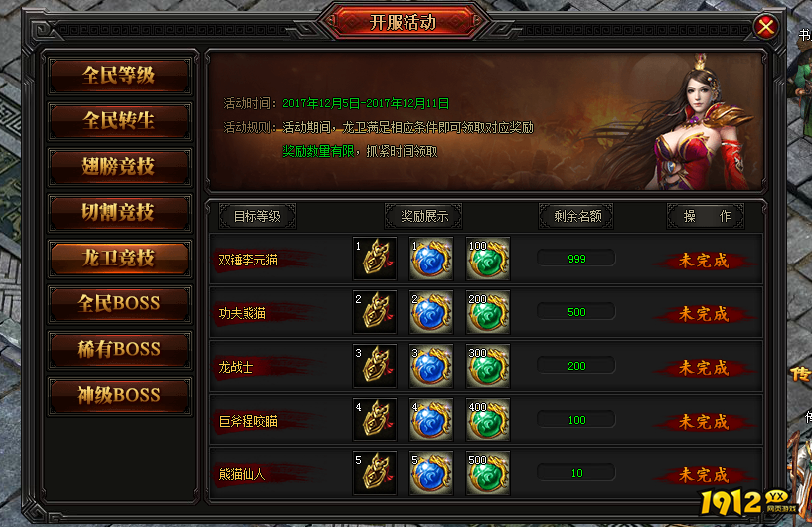Open the 稀有BOSS tab
Image resolution: width=812 pixels, height=527 pixels.
click(119, 349)
